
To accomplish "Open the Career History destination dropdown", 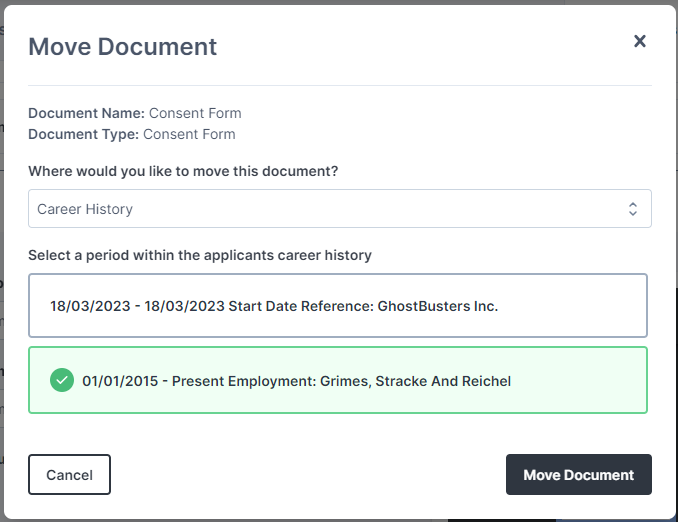I will pos(340,208).
